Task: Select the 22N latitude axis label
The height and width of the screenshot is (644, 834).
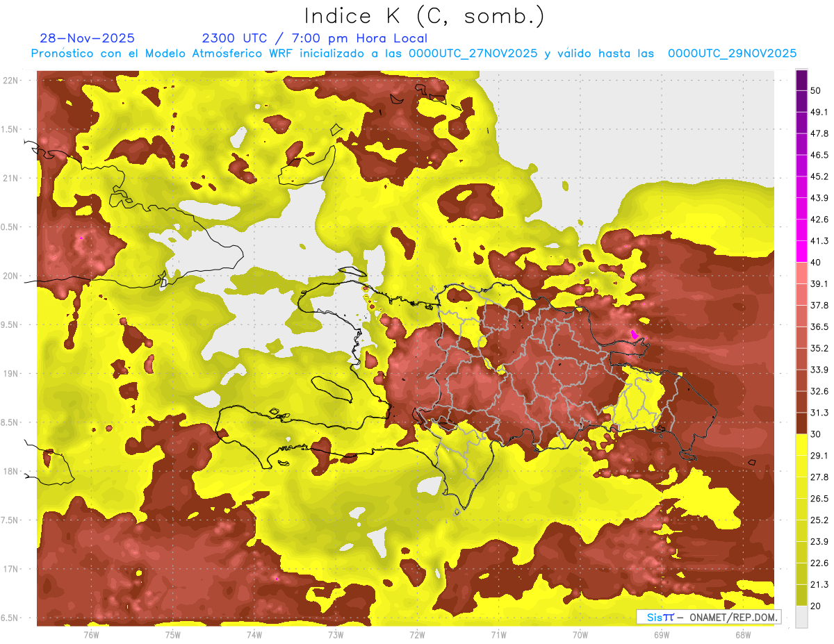Action: click(x=10, y=81)
